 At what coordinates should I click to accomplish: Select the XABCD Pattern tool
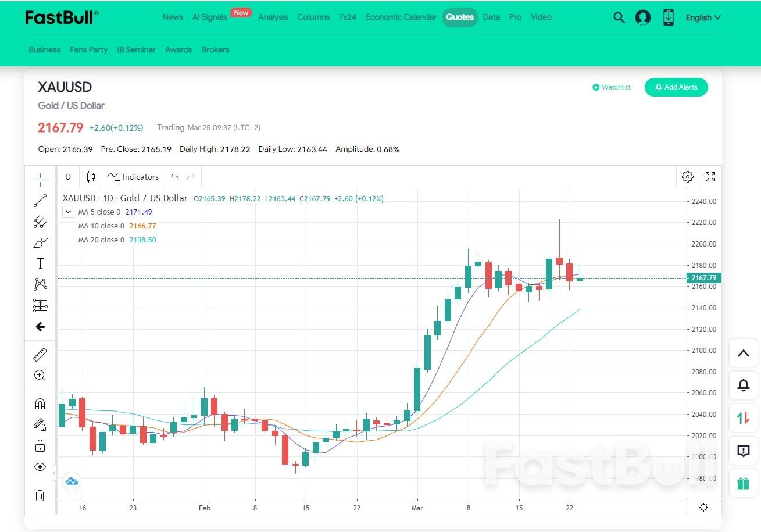pos(40,283)
